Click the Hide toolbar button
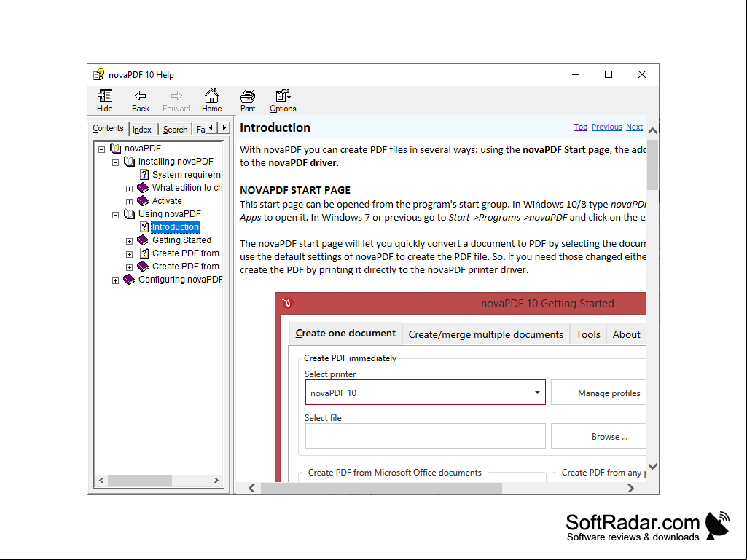 point(105,100)
